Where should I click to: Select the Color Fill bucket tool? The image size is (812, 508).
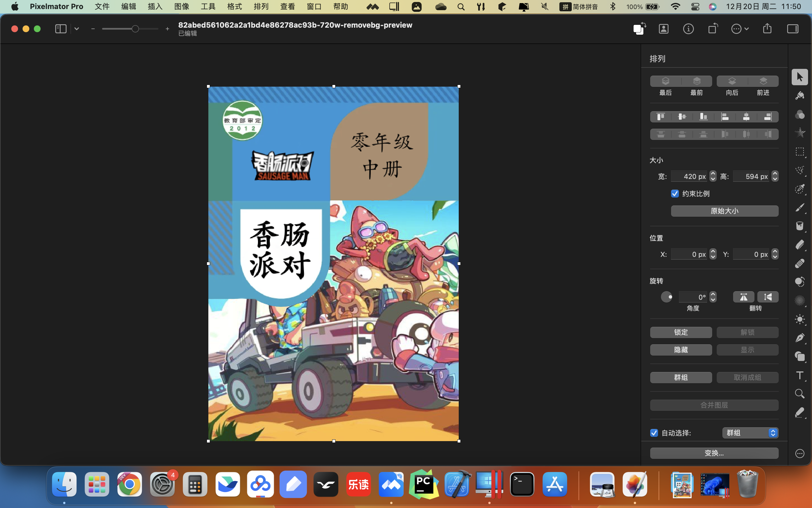pos(800,226)
